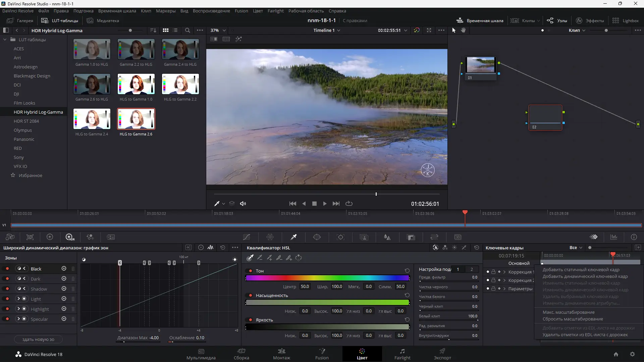Collapse the LUT-таблицы tree folder
This screenshot has height=362, width=644.
(5, 40)
